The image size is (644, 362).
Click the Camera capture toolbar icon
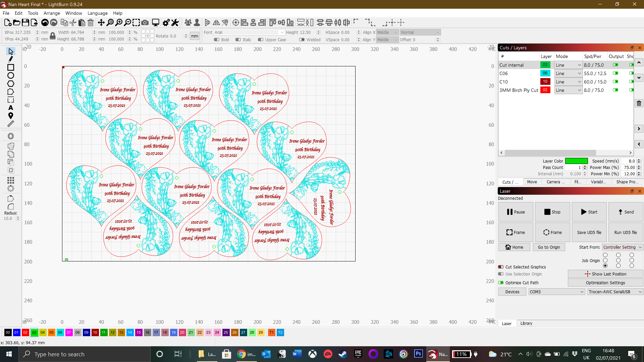coord(145,22)
